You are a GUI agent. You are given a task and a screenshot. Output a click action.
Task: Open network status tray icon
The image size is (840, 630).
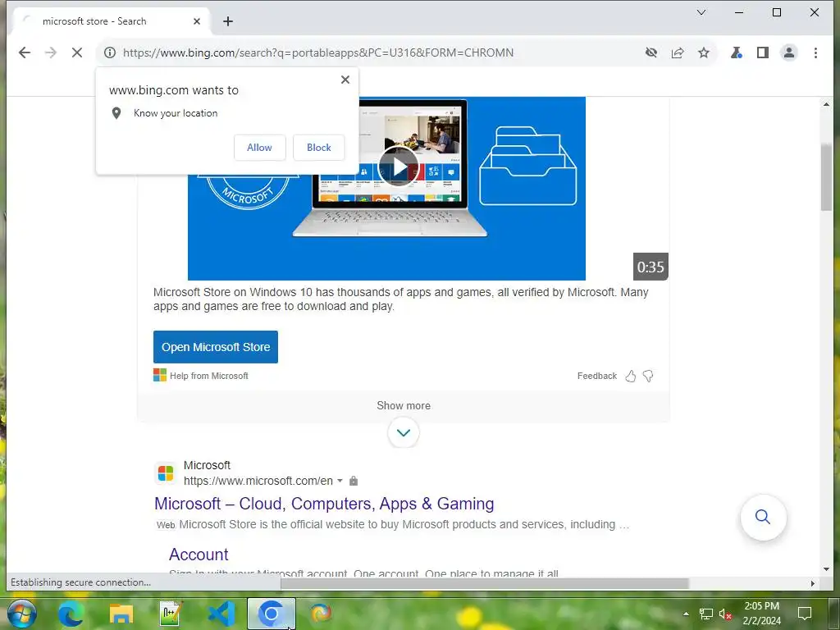coord(705,614)
